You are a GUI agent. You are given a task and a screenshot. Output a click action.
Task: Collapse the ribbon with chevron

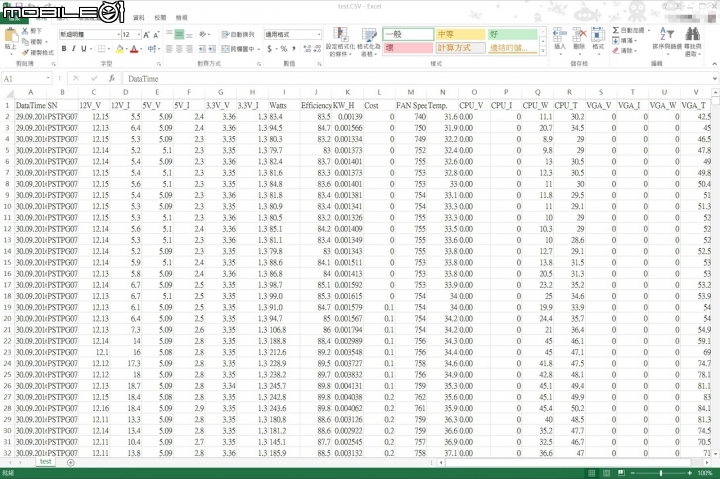coord(714,63)
